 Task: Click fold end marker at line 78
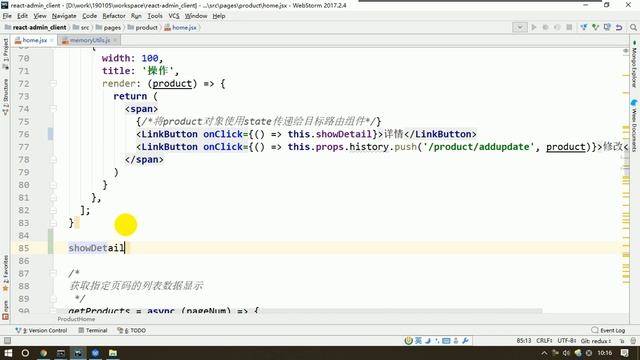[53, 160]
